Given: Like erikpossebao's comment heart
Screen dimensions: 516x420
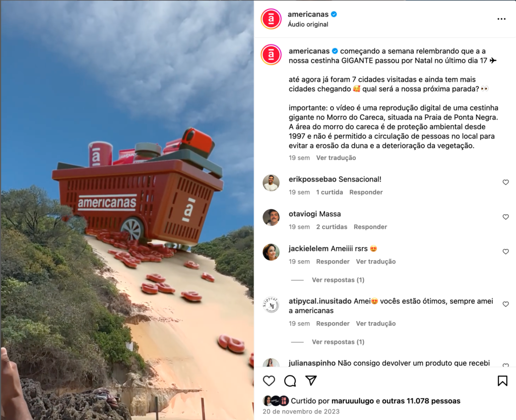Looking at the screenshot, I should tap(506, 183).
